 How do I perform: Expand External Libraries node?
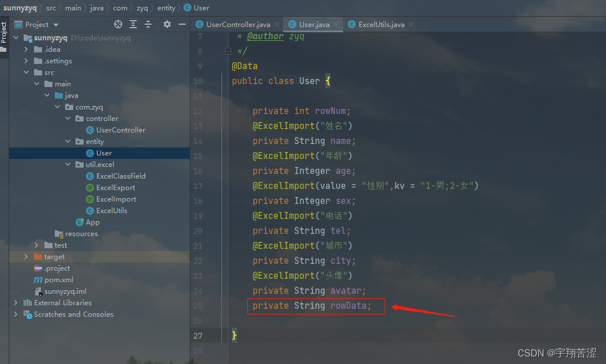coord(16,302)
